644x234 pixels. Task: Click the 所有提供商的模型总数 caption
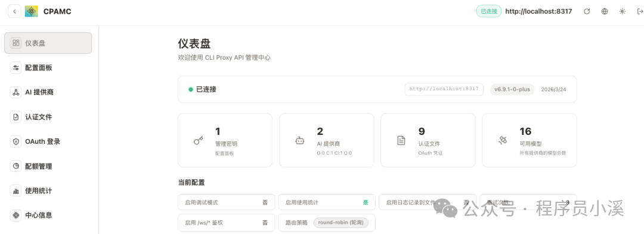tap(543, 153)
